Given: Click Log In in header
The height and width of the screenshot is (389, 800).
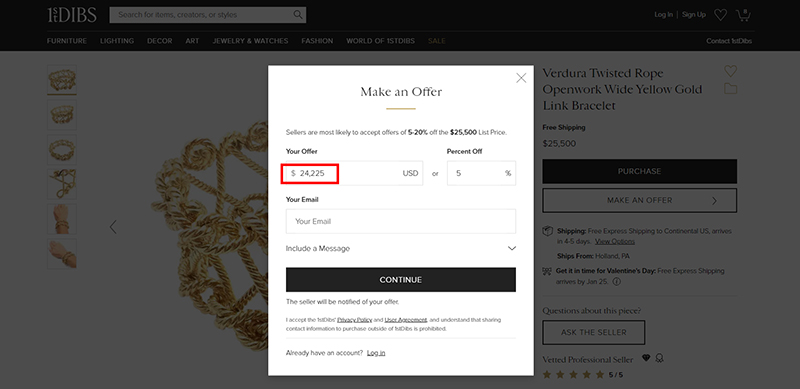Looking at the screenshot, I should [x=663, y=14].
